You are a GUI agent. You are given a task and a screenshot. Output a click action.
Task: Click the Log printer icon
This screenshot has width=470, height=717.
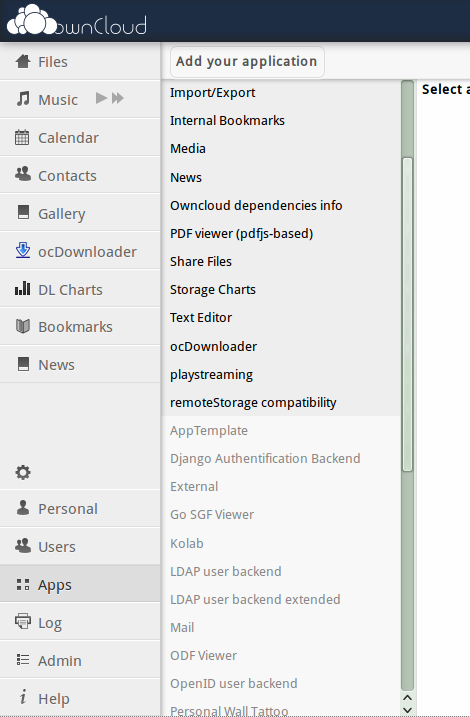pos(23,621)
